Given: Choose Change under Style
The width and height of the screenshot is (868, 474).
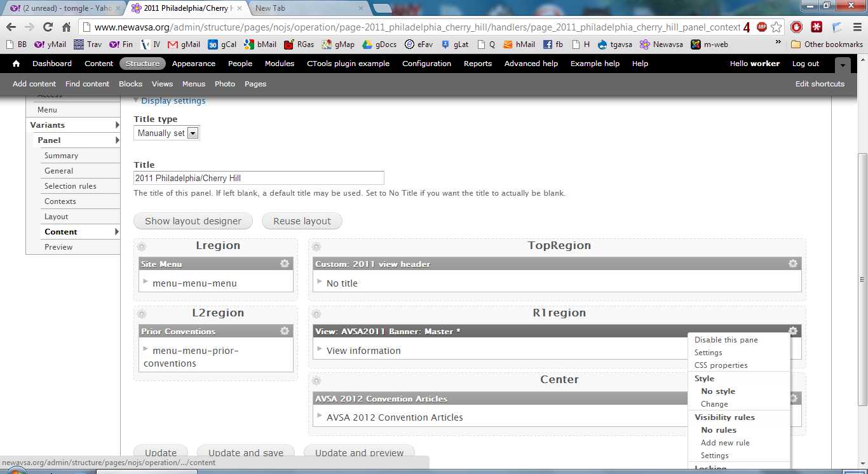Looking at the screenshot, I should [x=714, y=404].
